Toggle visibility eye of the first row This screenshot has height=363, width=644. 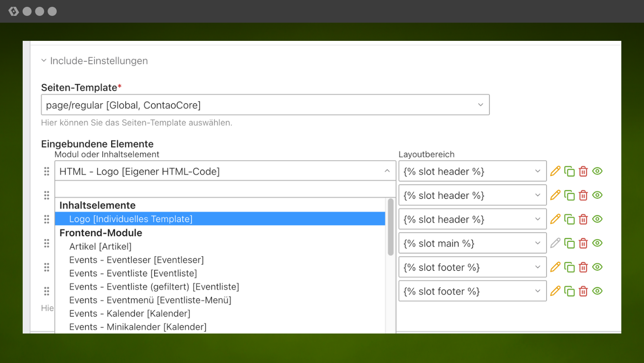[x=597, y=171]
